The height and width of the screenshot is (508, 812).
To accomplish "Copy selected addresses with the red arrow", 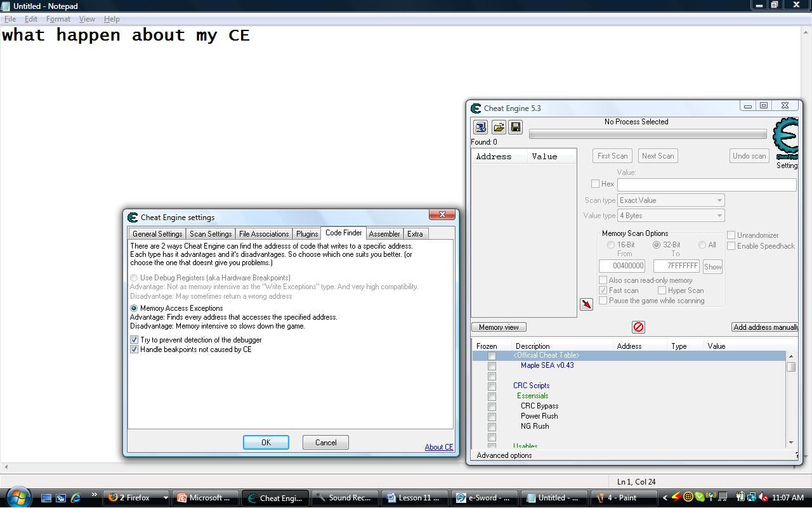I will (x=586, y=304).
